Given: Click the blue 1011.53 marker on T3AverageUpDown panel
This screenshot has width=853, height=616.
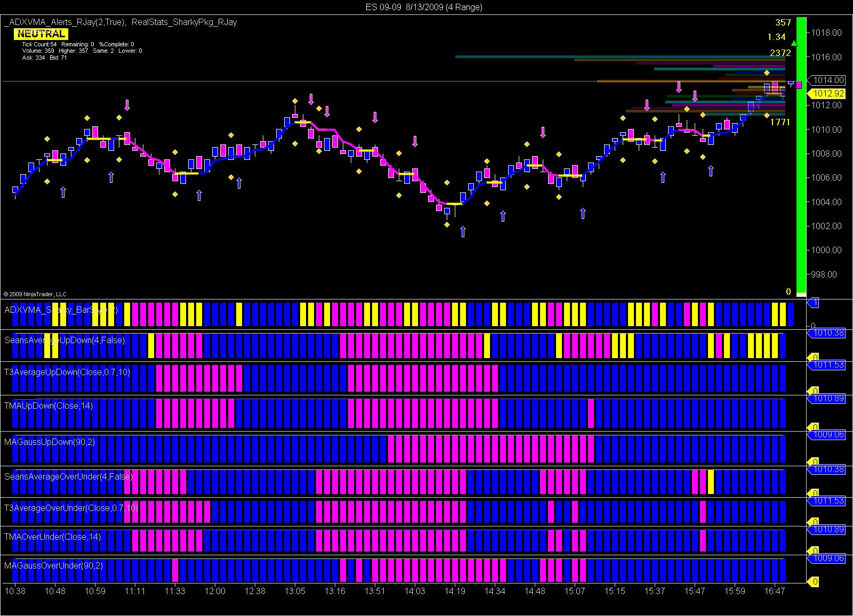Looking at the screenshot, I should point(827,365).
